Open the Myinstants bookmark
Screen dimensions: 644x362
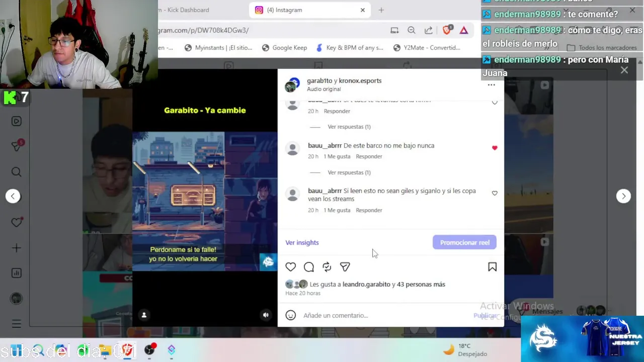[218, 48]
